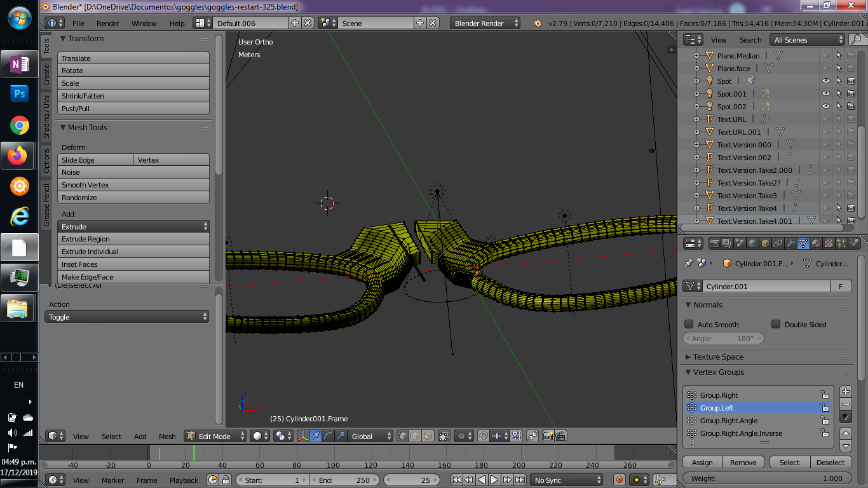Open the Modifiers wrench tab
Screen dimensions: 868x488
[790, 243]
